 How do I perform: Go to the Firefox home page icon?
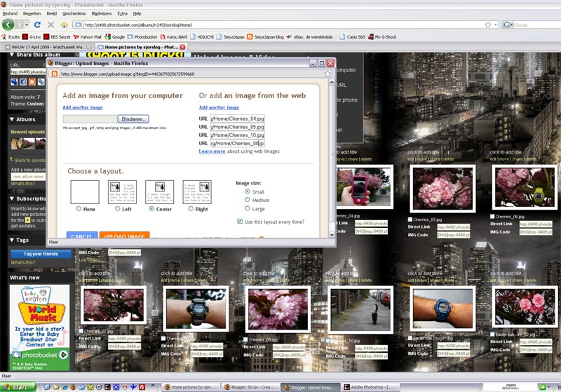click(64, 25)
